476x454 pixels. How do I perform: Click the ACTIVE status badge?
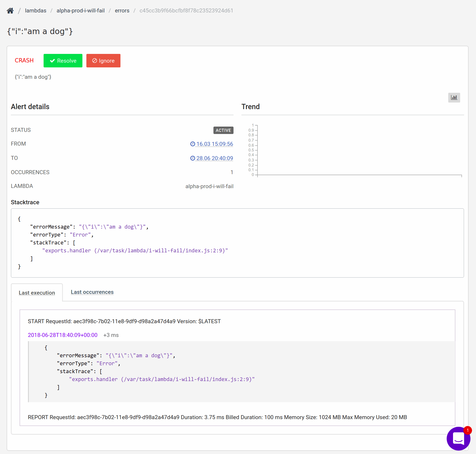coord(223,130)
